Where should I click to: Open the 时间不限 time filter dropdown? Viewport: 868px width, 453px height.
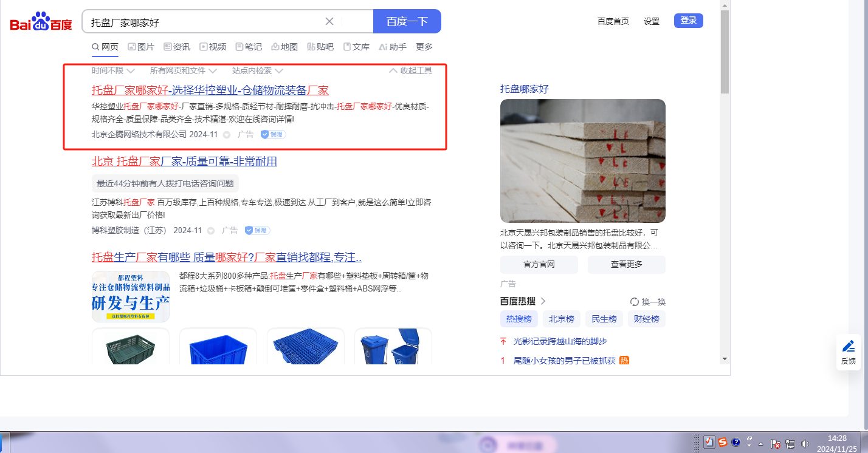pyautogui.click(x=113, y=70)
